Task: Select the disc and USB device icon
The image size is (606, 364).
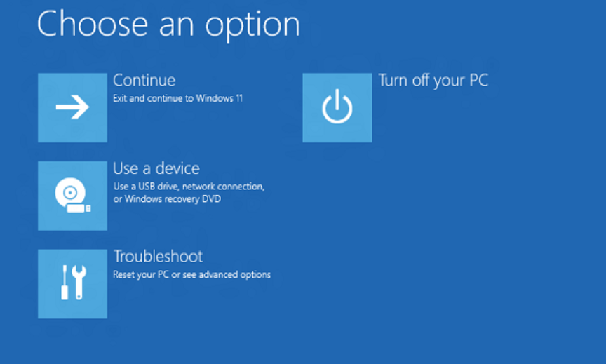Action: 72,196
